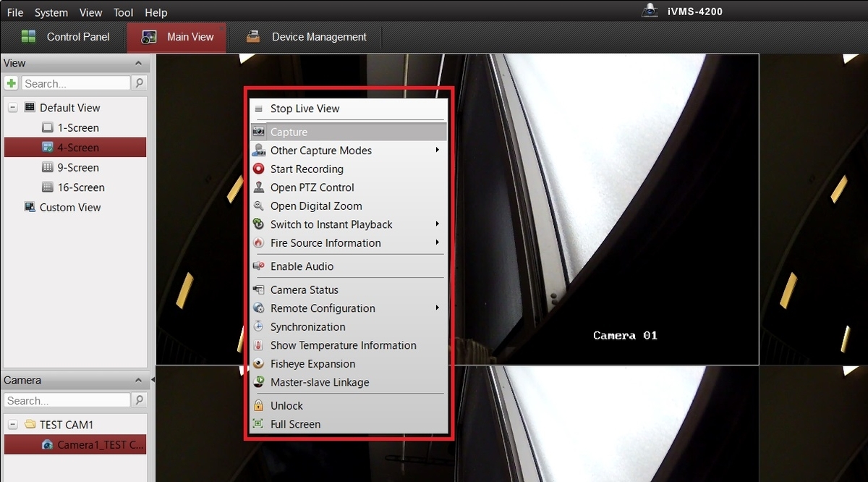The image size is (868, 482).
Task: Click the iVMS-4200 camera logo icon
Action: point(650,10)
